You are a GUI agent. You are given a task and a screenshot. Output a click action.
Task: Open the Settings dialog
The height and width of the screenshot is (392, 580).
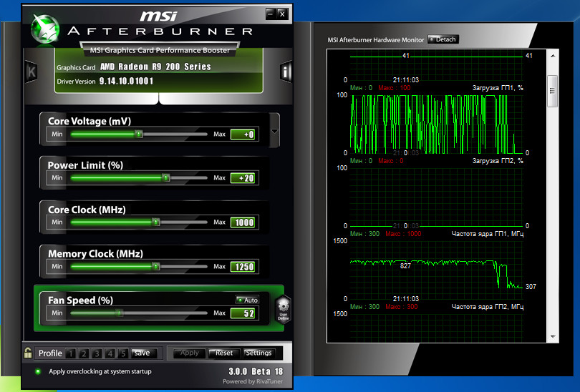[x=258, y=353]
